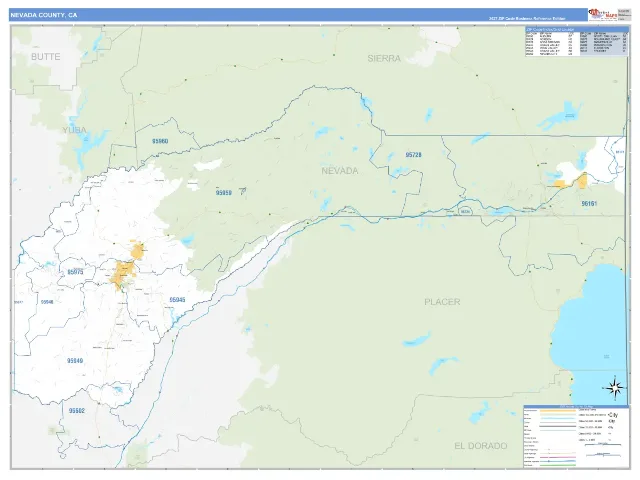
Task: Select the PLACER county label
Action: pos(442,302)
